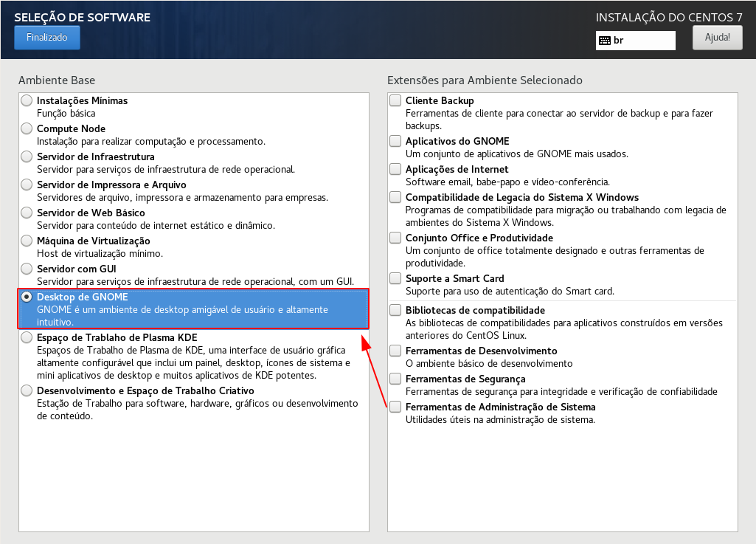Image resolution: width=756 pixels, height=544 pixels.
Task: Enable the Cliente Backup checkbox
Action: click(395, 100)
